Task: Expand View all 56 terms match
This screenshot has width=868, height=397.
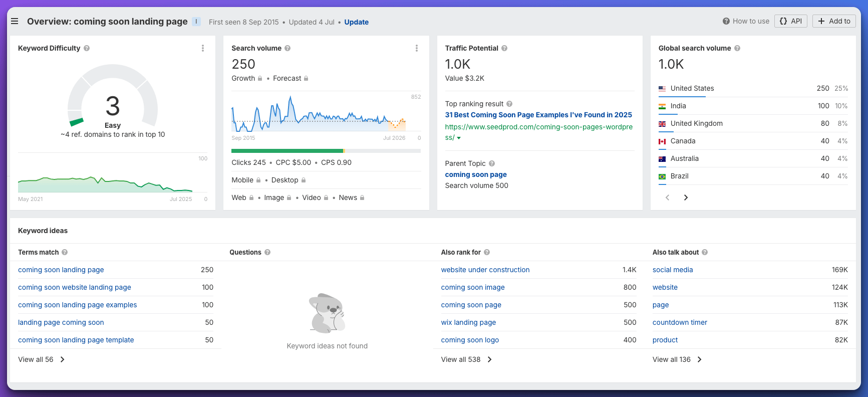Action: (x=42, y=359)
